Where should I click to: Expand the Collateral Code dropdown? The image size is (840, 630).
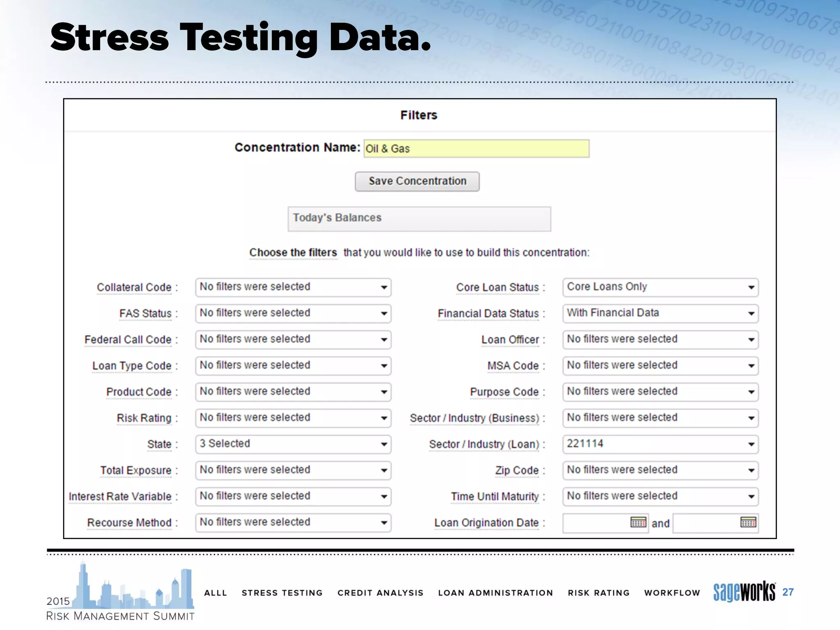[x=293, y=287]
